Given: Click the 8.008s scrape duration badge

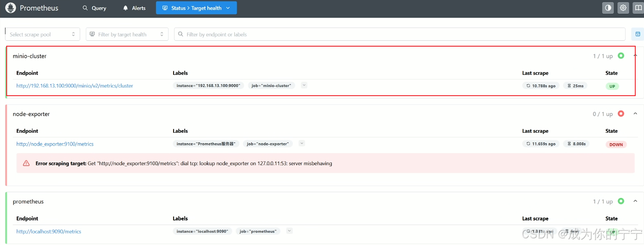Looking at the screenshot, I should (x=576, y=144).
